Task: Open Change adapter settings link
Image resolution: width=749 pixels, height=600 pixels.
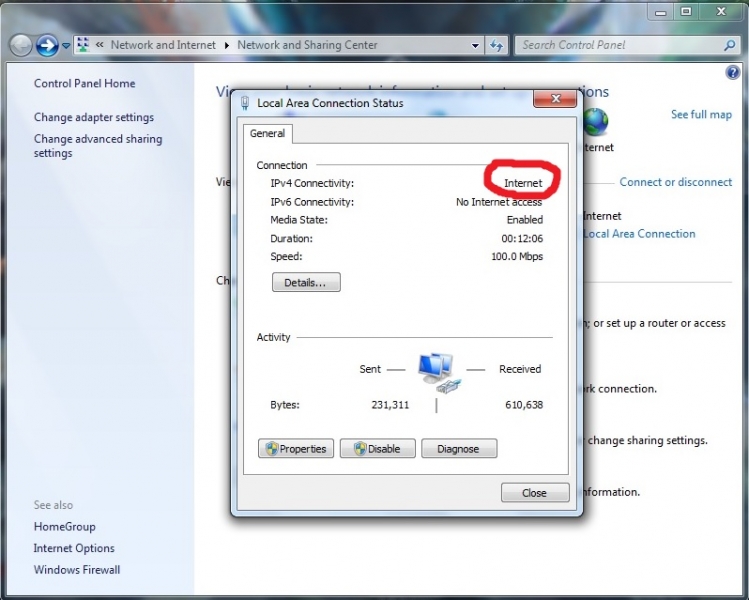Action: pyautogui.click(x=94, y=117)
